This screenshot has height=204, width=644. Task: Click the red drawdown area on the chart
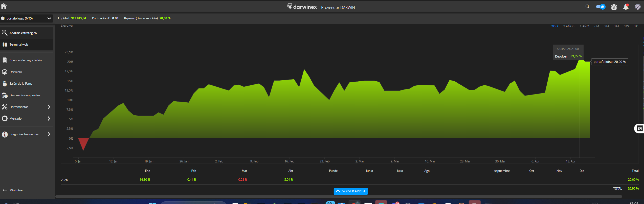pyautogui.click(x=83, y=143)
